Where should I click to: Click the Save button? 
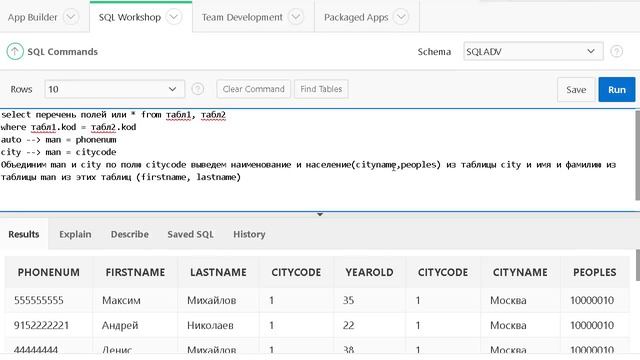pos(576,89)
